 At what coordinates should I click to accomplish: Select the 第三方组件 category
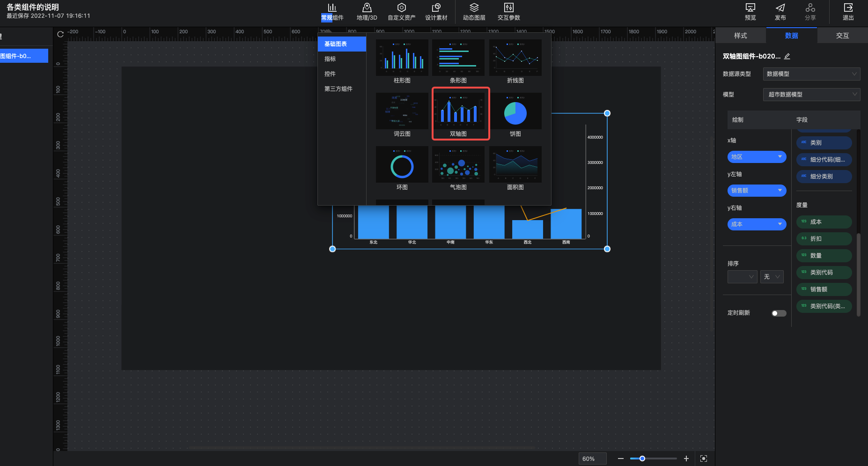tap(342, 89)
